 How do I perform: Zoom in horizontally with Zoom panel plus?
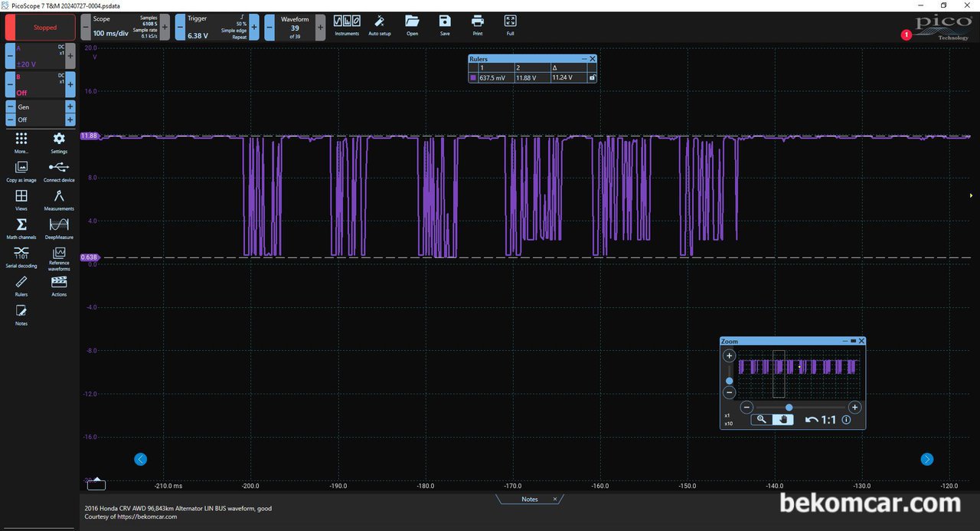point(854,408)
